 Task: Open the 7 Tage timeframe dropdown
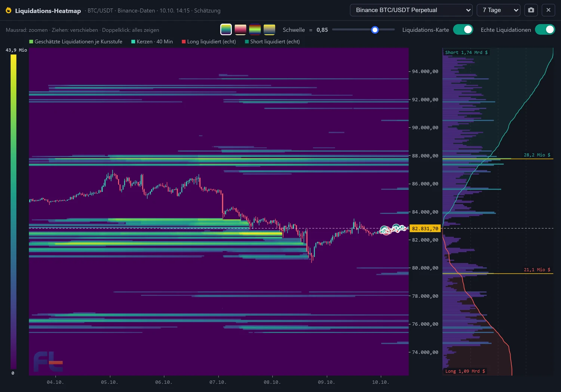[499, 10]
